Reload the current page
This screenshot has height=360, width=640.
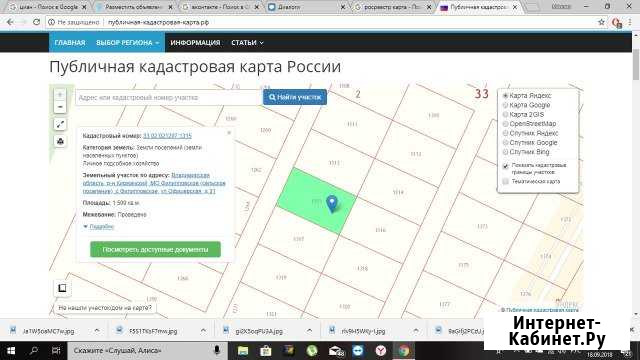(x=36, y=22)
